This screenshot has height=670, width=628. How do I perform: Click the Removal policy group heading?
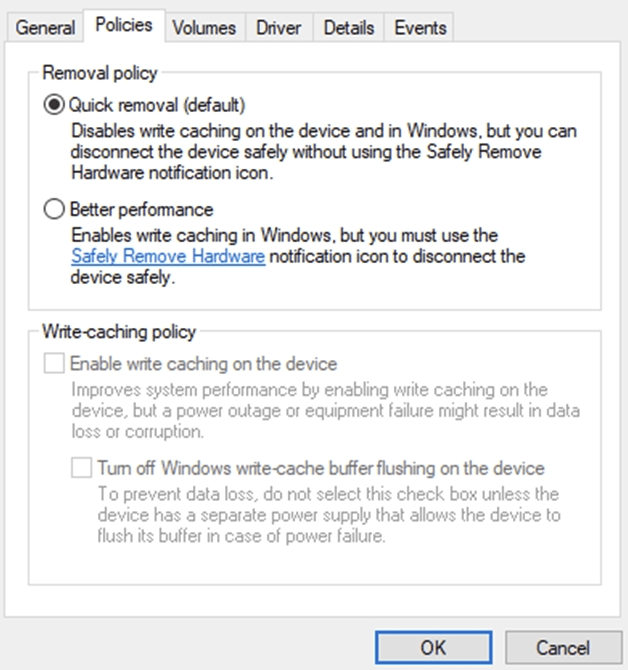click(x=100, y=73)
